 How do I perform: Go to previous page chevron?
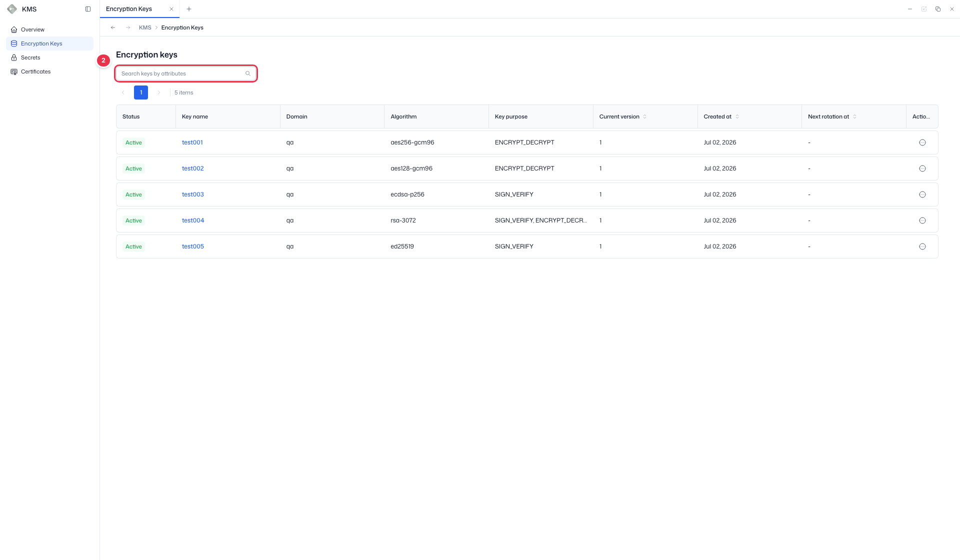[123, 92]
